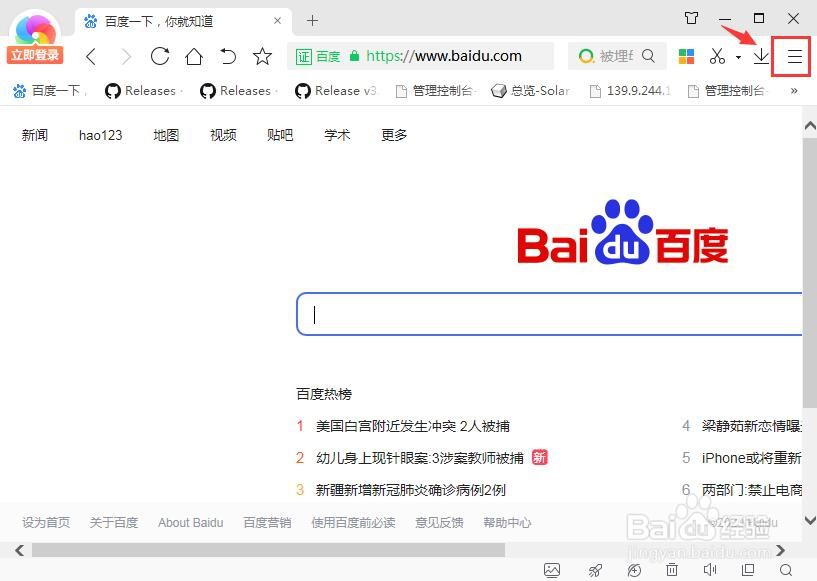Screen dimensions: 817x581
Task: Click the skin shirt icon in title bar
Action: 691,18
